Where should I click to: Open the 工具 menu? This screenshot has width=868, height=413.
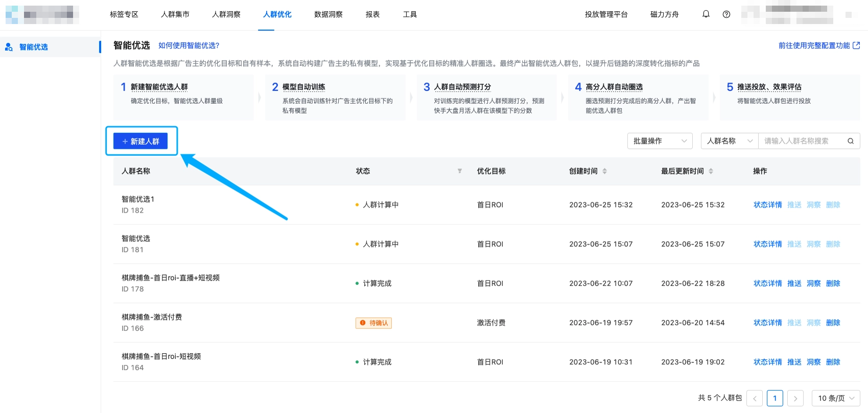point(410,14)
